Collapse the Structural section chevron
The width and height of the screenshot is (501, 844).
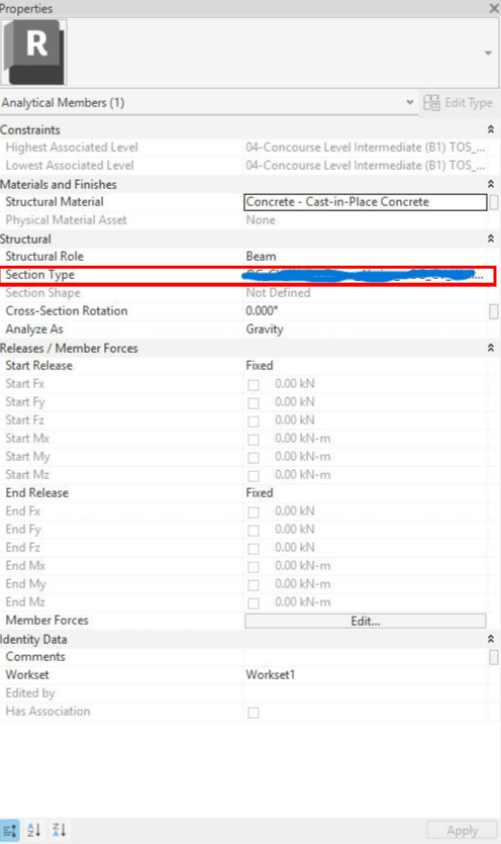(x=491, y=238)
